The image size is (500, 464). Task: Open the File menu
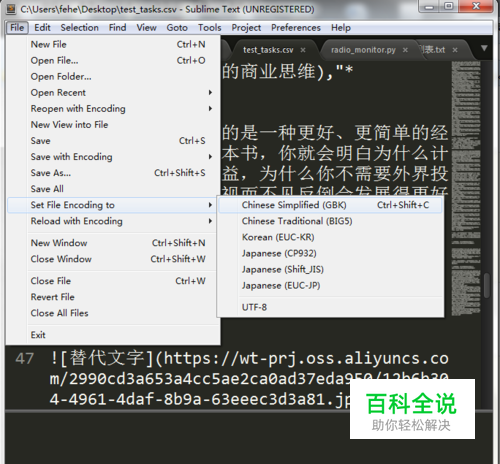[17, 28]
